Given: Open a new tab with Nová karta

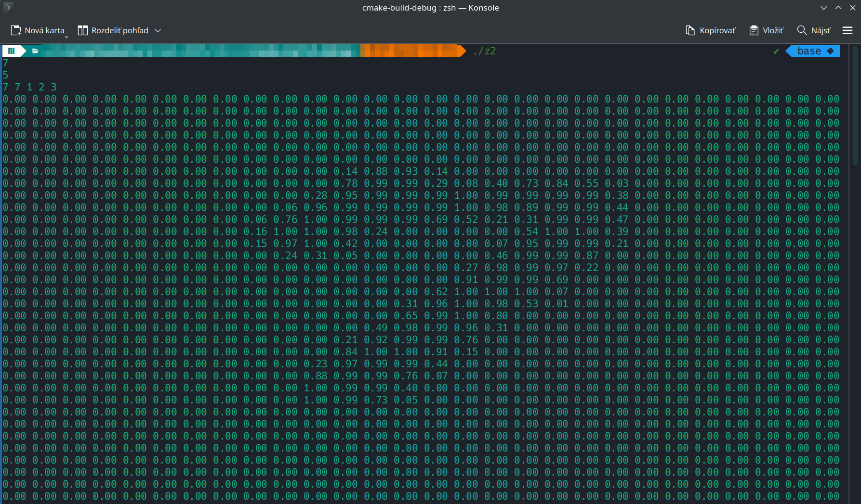Looking at the screenshot, I should [38, 30].
